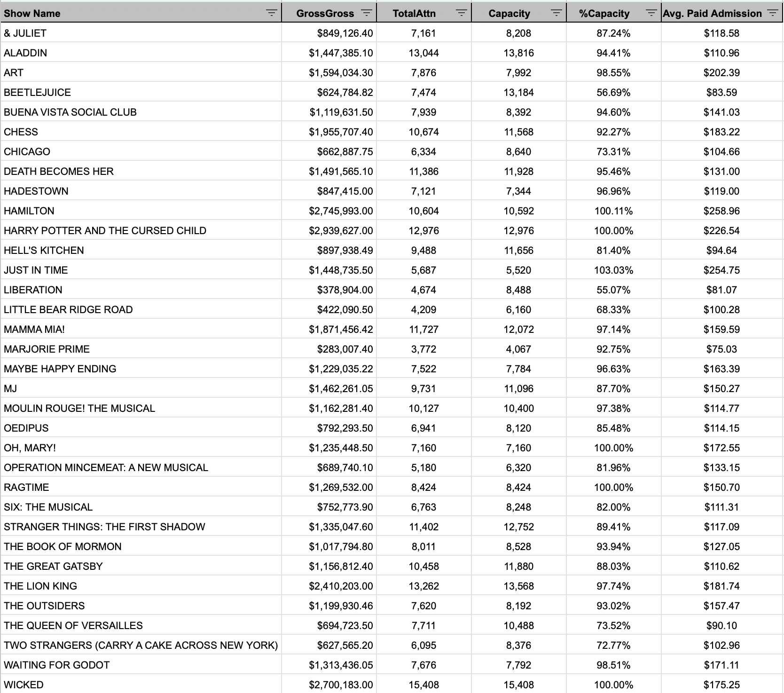Select the ALADDIN total attendance 13,044 cell
Image resolution: width=784 pixels, height=693 pixels.
pos(423,53)
